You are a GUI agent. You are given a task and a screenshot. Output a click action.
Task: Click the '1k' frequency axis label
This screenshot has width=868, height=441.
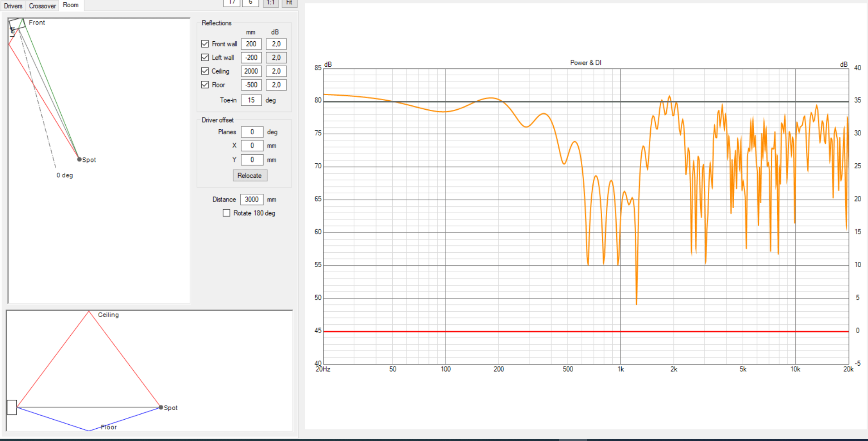coord(621,369)
